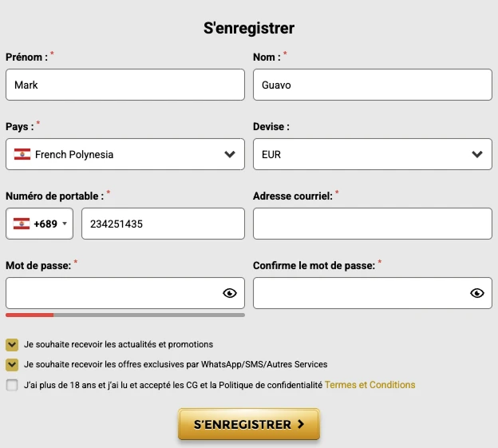
Task: Reveal confirm password with eye icon
Action: click(x=477, y=293)
